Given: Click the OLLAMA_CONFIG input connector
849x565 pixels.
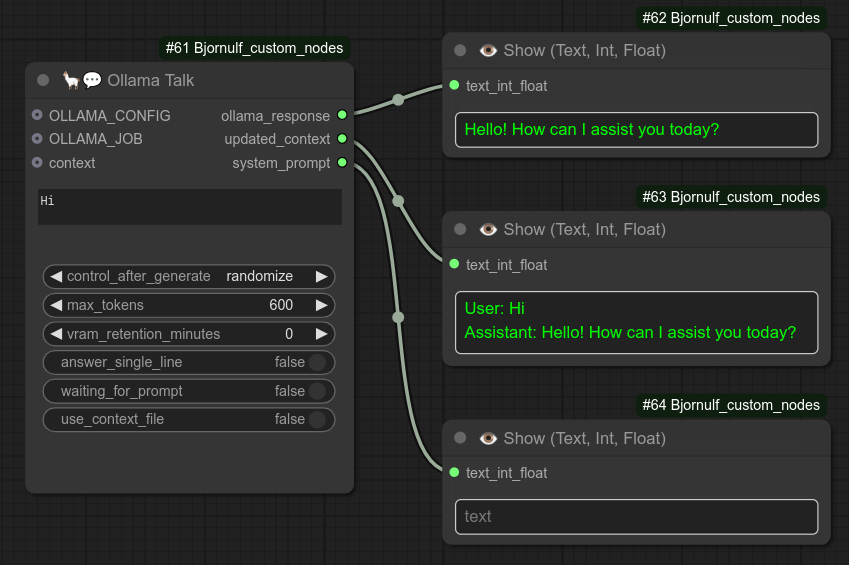Looking at the screenshot, I should (x=37, y=115).
